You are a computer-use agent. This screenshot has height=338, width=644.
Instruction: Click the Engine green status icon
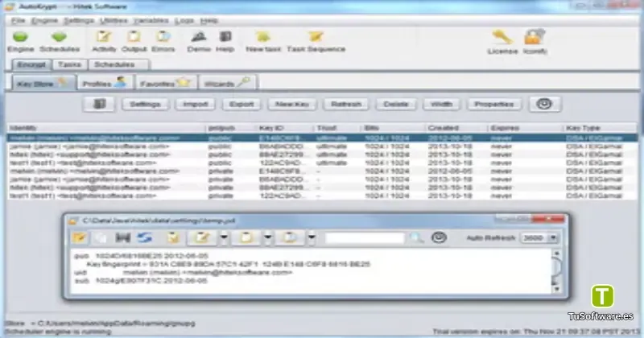pyautogui.click(x=20, y=37)
